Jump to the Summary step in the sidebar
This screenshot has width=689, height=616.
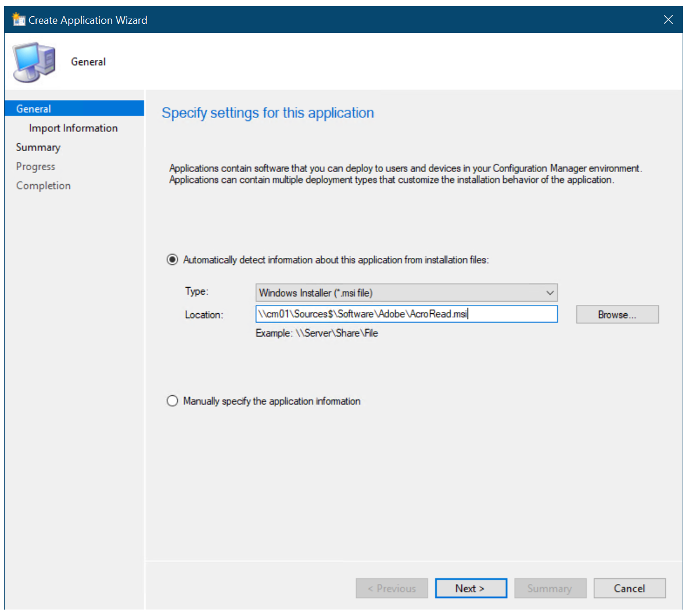pos(38,147)
